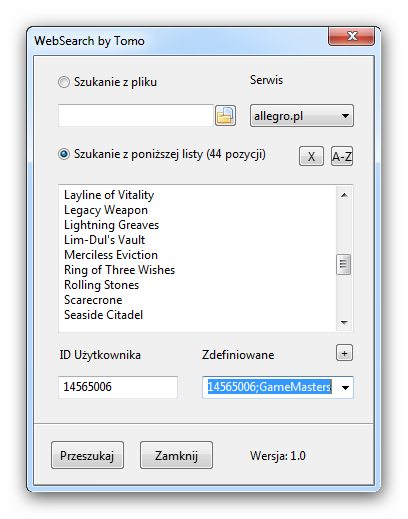Select Szukanie z pliku radio button
The height and width of the screenshot is (519, 408).
click(x=64, y=82)
